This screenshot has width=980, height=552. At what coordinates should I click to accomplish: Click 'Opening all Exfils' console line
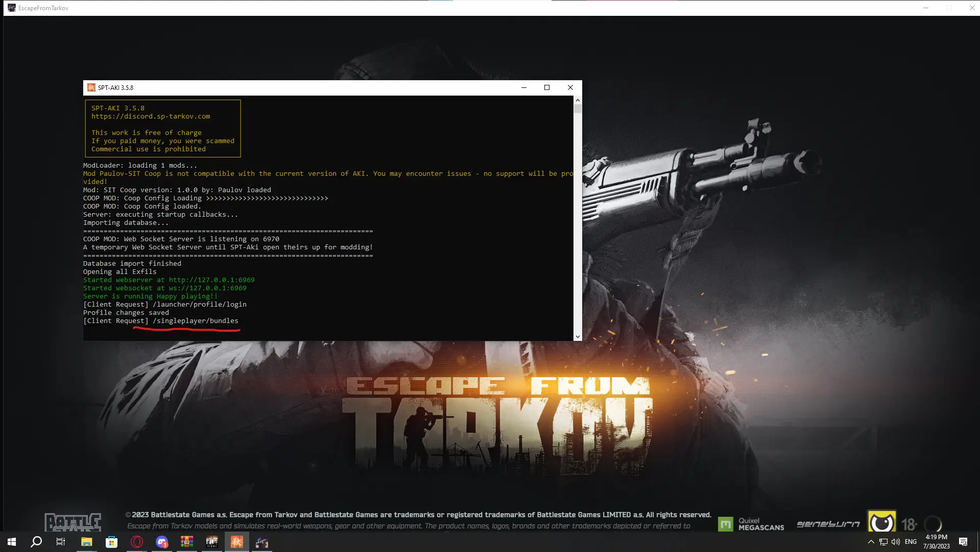119,272
